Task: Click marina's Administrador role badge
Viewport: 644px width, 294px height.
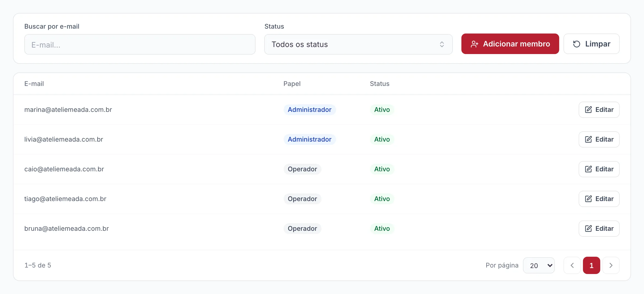Action: pos(310,110)
